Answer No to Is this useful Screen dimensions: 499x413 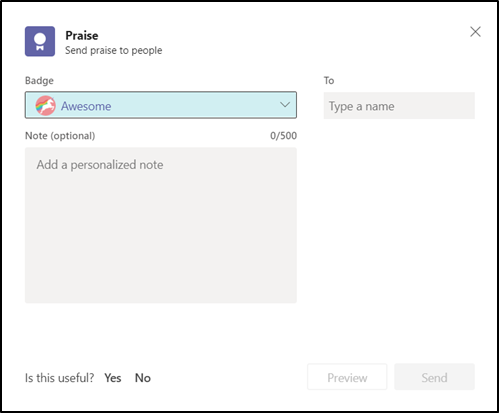click(143, 378)
